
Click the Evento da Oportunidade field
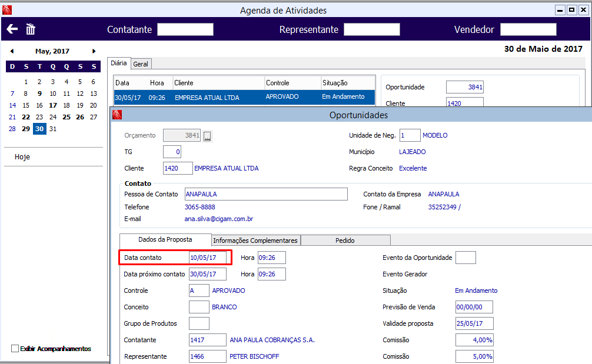coord(466,258)
